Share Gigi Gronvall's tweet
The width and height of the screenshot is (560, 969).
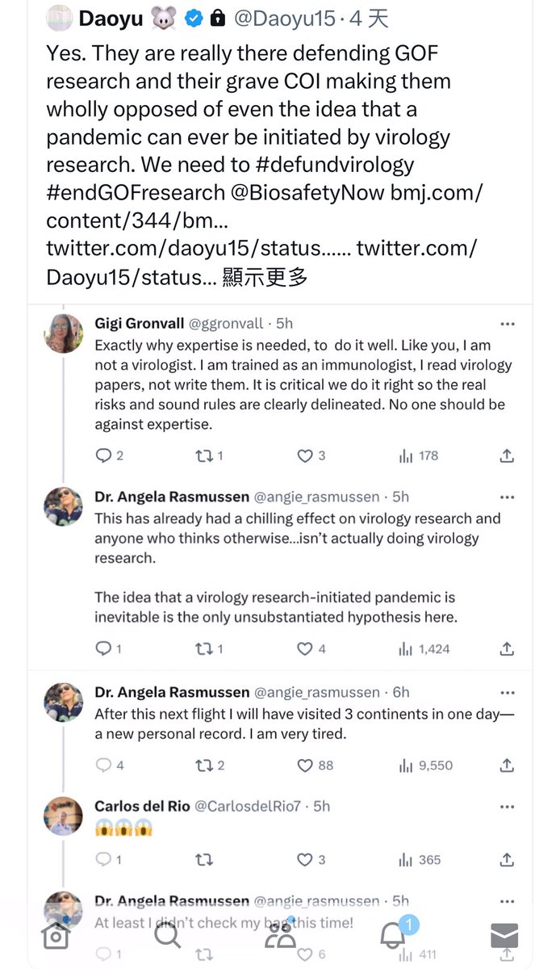(507, 456)
